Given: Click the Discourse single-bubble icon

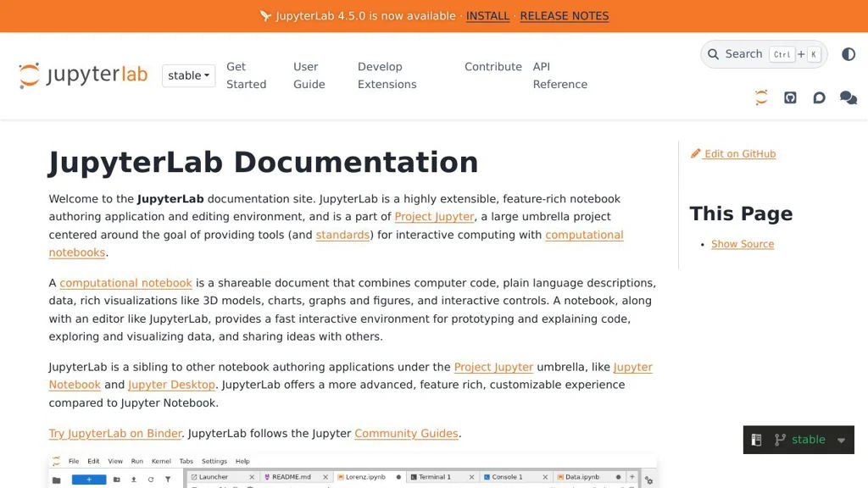Looking at the screenshot, I should pyautogui.click(x=820, y=98).
